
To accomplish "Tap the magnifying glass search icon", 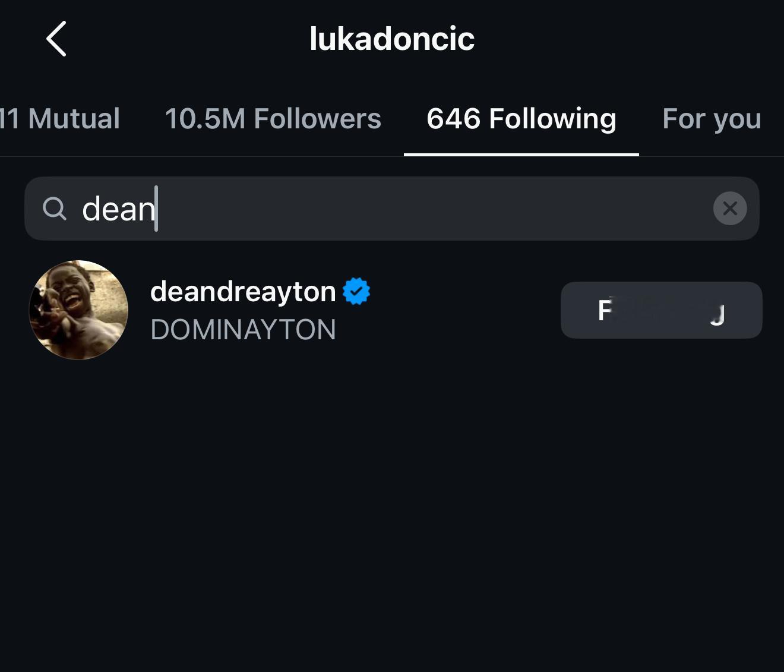I will 55,209.
